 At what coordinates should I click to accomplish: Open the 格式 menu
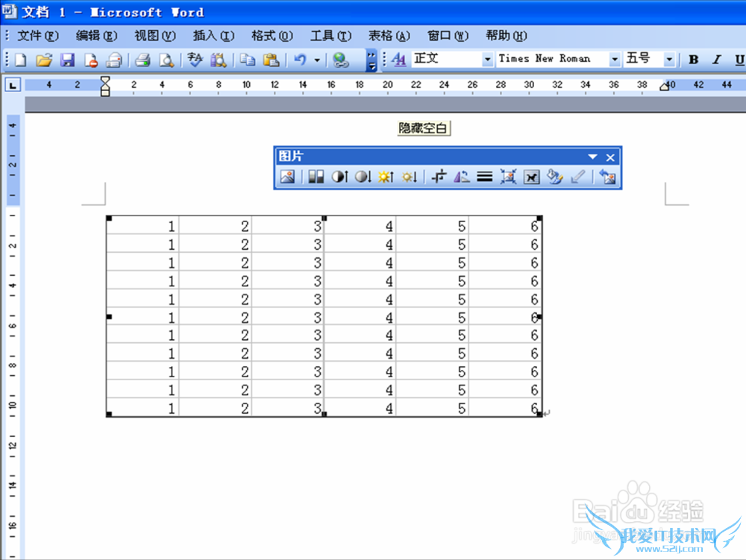pyautogui.click(x=272, y=36)
